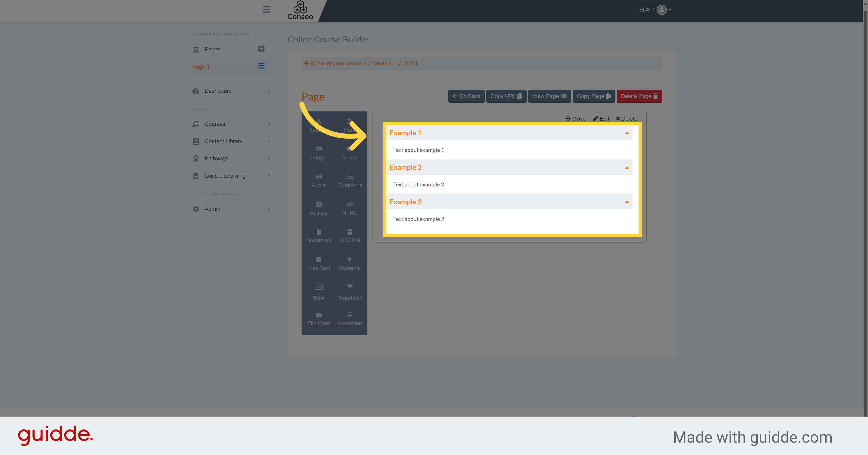Select the Questions component tool
This screenshot has width=868, height=455.
[x=350, y=181]
